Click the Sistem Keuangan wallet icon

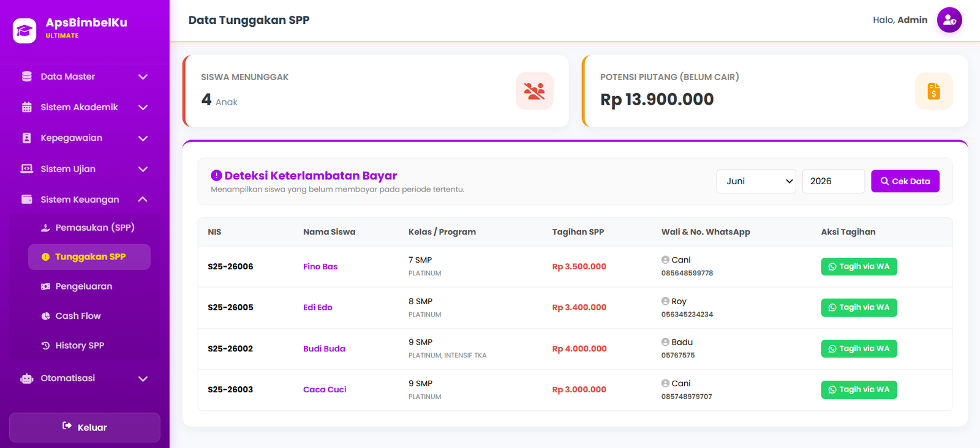tap(27, 200)
